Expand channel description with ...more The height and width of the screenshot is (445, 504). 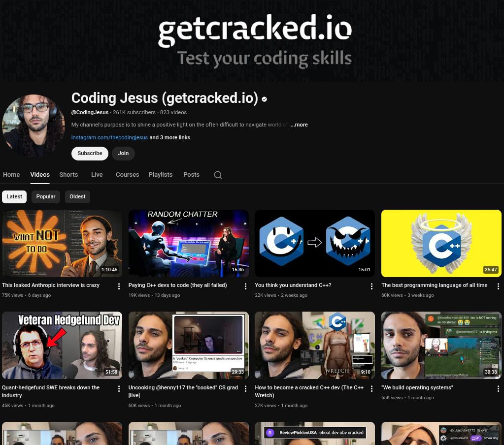pos(299,125)
